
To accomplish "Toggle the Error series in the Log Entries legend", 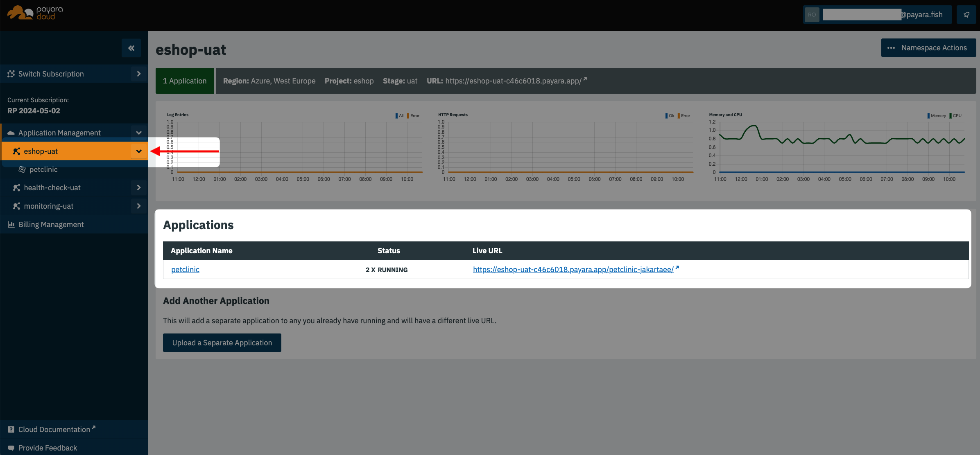I will tap(414, 116).
